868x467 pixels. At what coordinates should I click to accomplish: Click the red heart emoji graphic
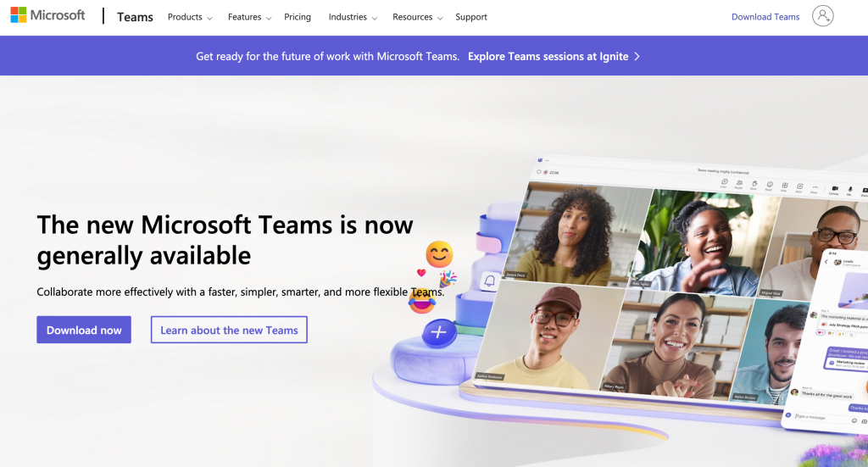click(x=421, y=272)
